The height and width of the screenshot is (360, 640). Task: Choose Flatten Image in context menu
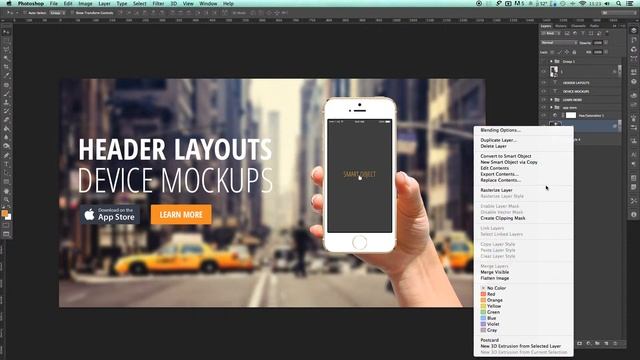click(x=495, y=278)
